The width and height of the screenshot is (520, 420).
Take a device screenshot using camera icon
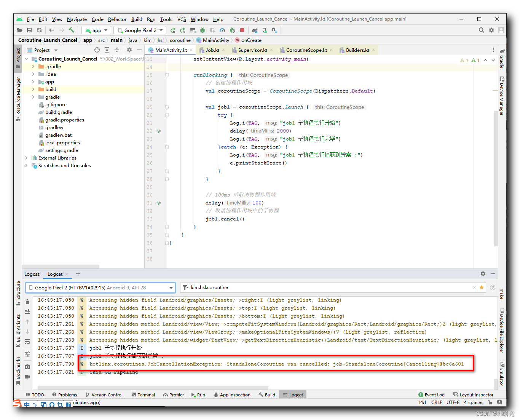click(x=27, y=367)
